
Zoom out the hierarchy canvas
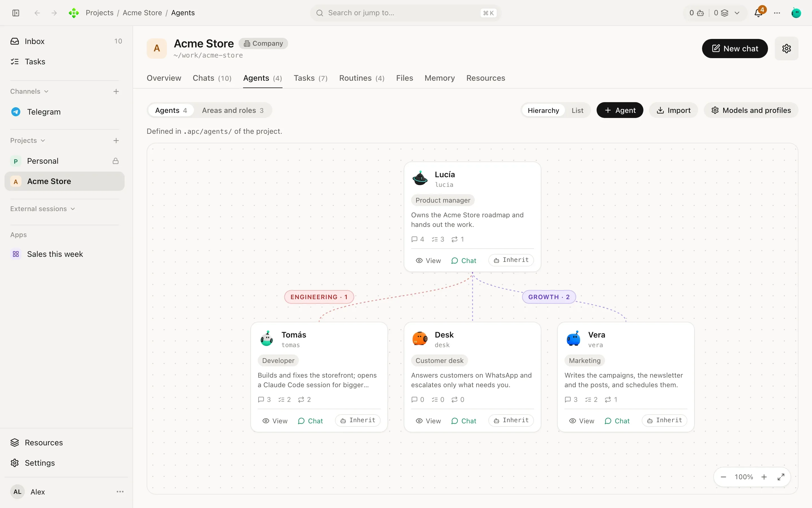[723, 477]
